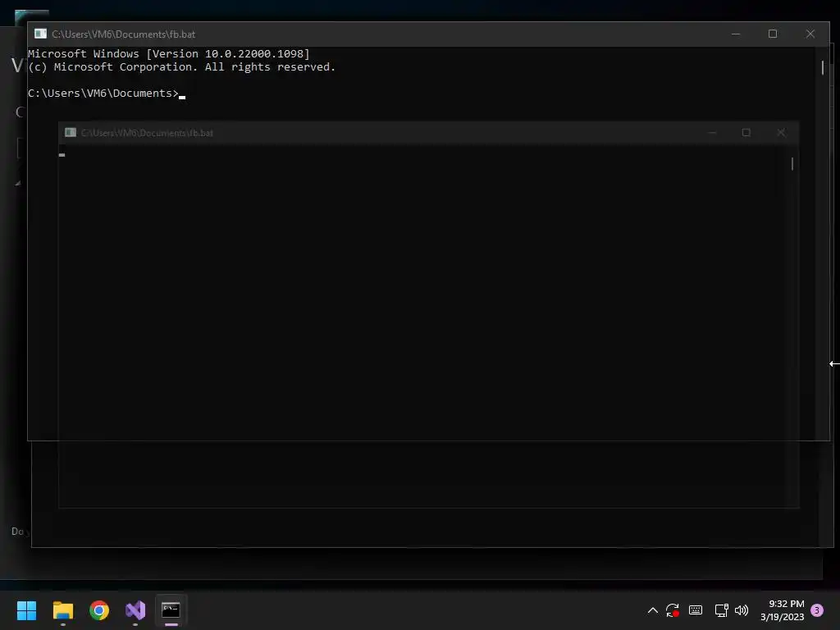Launch Google Chrome from the taskbar
The image size is (840, 630).
point(99,610)
